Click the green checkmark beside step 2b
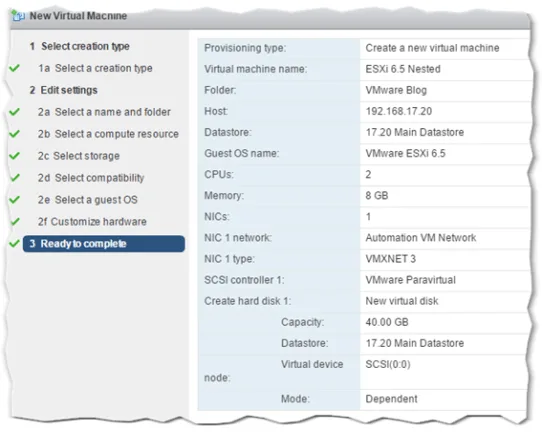 14,133
